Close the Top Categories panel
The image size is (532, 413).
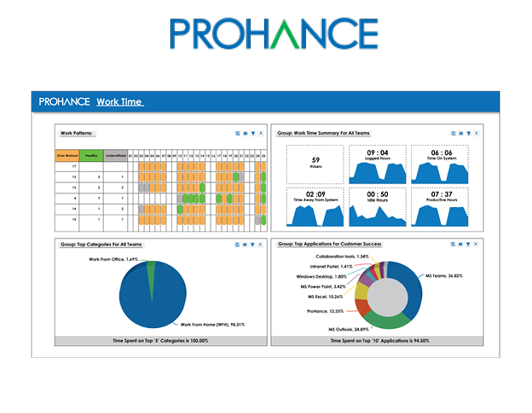[x=260, y=244]
